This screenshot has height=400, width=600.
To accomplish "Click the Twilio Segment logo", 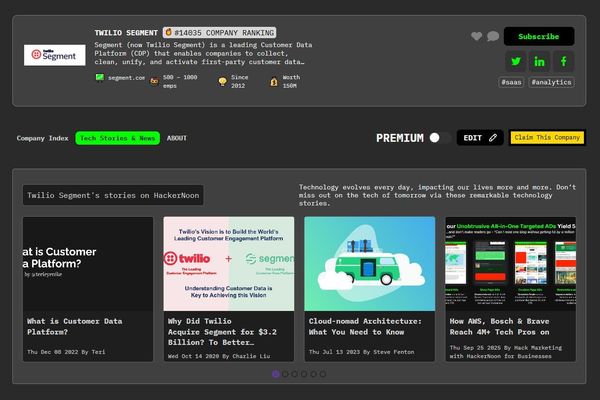I will pos(55,55).
